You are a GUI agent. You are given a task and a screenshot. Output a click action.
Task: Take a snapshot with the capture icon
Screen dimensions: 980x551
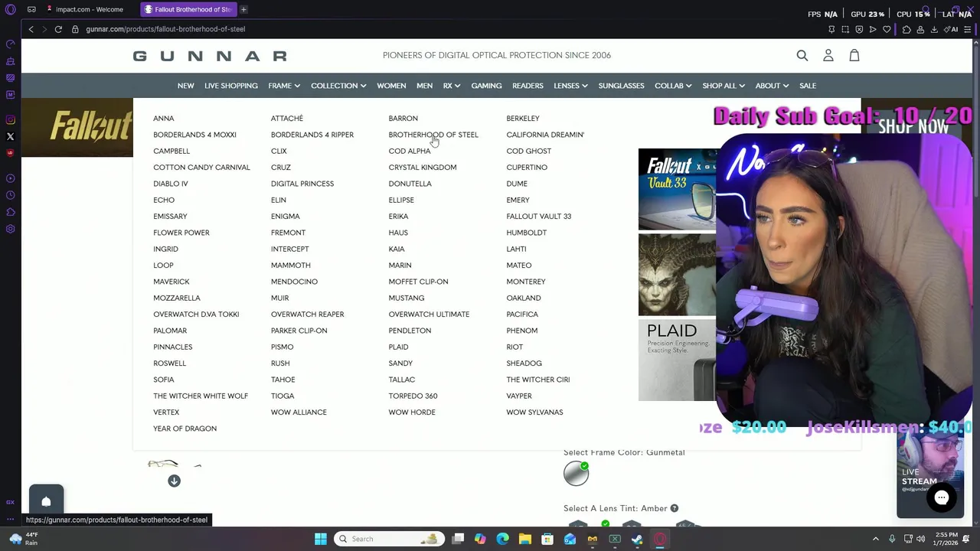845,29
